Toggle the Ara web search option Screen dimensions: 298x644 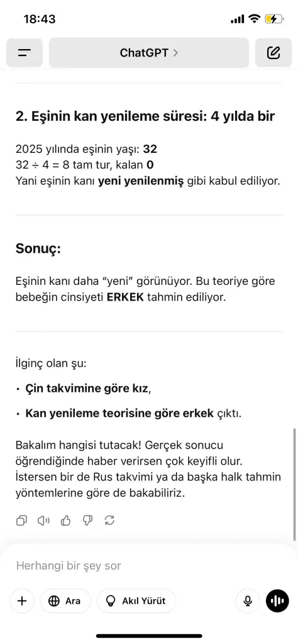point(64,601)
